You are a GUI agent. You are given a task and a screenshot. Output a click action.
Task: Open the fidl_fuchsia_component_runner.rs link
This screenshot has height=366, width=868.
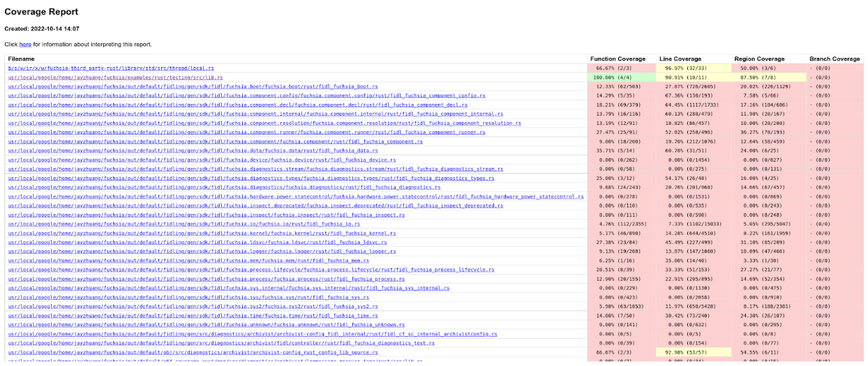click(246, 132)
